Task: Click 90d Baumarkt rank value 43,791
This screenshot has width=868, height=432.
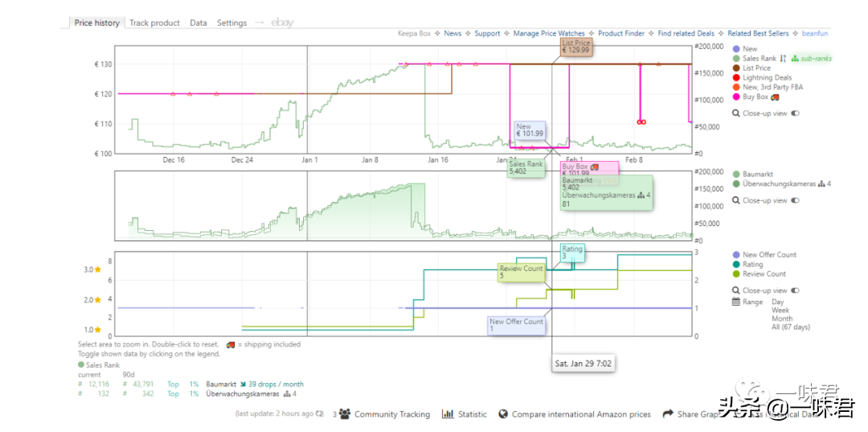Action: point(144,384)
